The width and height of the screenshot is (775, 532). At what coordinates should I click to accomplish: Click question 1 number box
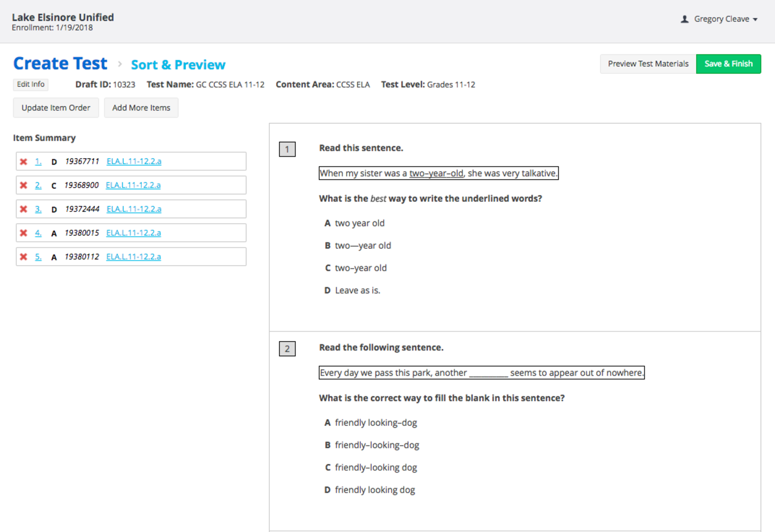287,149
